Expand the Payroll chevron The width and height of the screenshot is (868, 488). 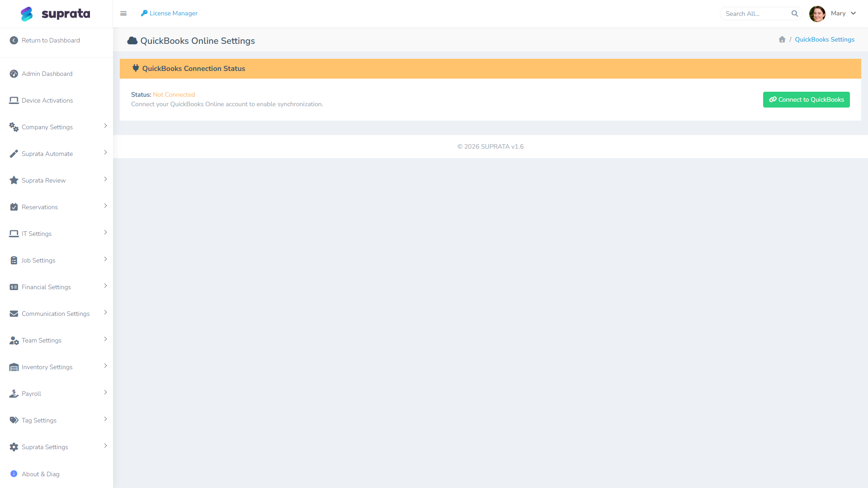[105, 392]
